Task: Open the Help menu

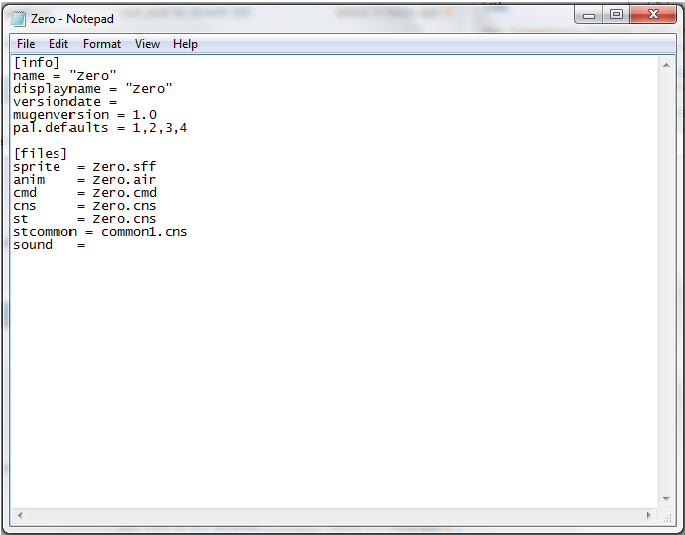Action: click(x=185, y=44)
